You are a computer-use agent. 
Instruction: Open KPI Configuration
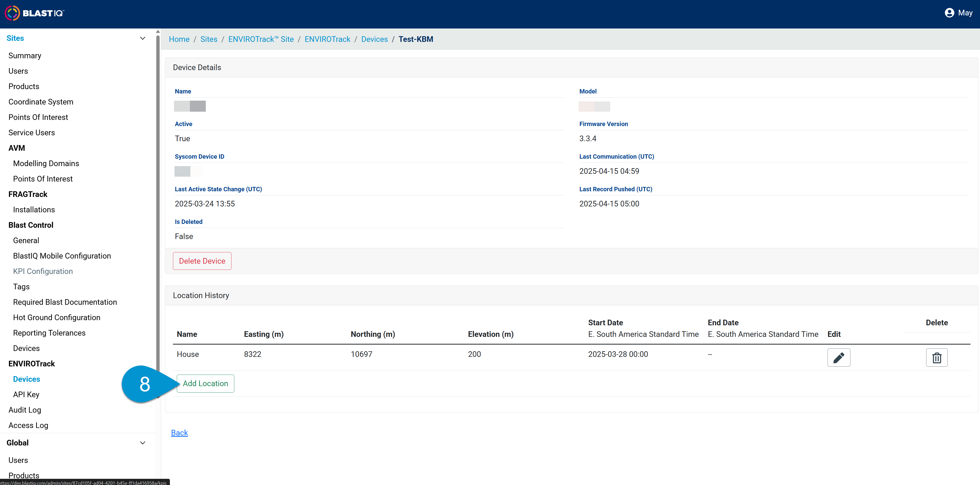point(43,271)
